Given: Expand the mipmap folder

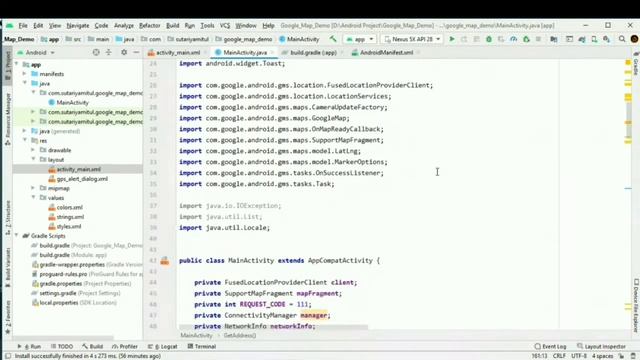Looking at the screenshot, I should [33, 188].
